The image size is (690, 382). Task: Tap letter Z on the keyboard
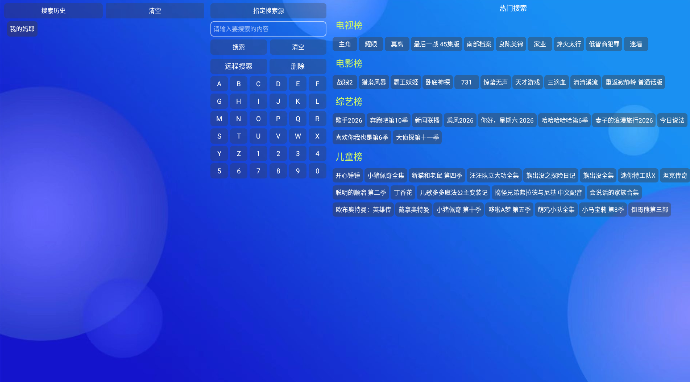[x=239, y=154]
